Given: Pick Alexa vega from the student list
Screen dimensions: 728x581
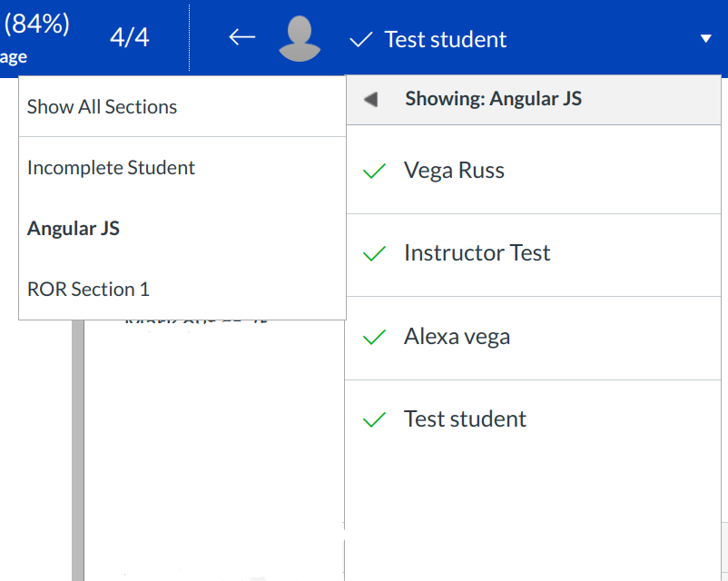Looking at the screenshot, I should 457,337.
